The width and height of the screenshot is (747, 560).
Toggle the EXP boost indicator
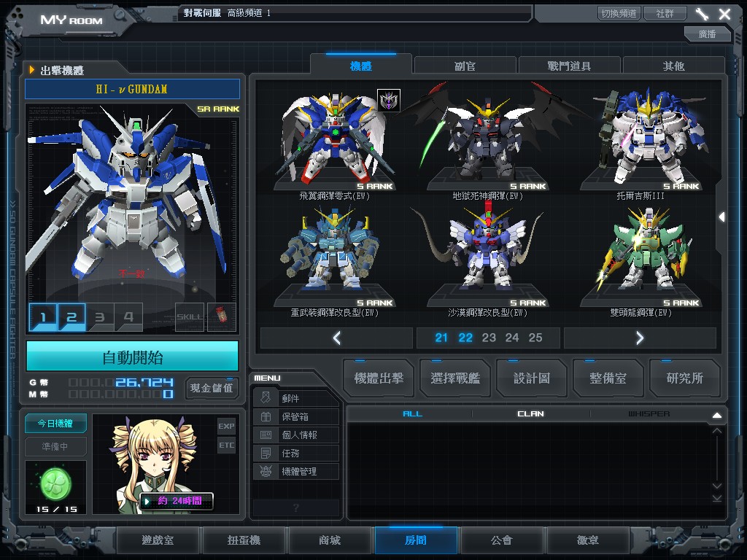click(x=226, y=426)
